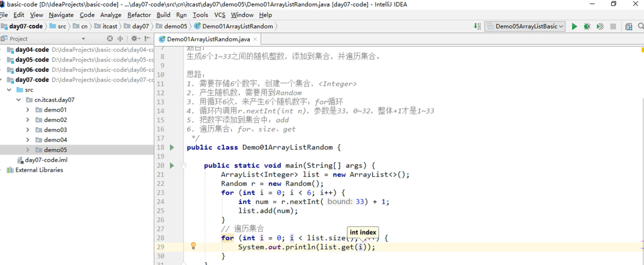Select the demo03 package row
Image resolution: width=644 pixels, height=265 pixels.
[77, 130]
